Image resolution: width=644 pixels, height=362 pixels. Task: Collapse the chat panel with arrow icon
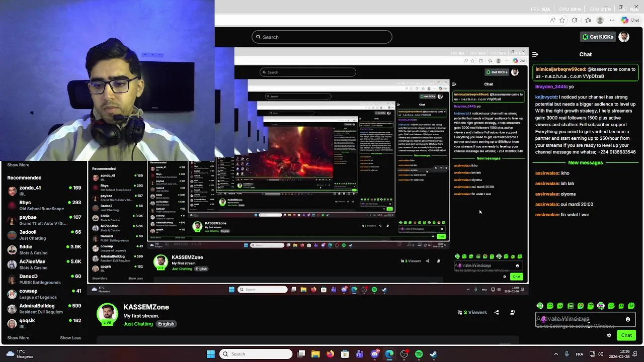[x=535, y=54]
